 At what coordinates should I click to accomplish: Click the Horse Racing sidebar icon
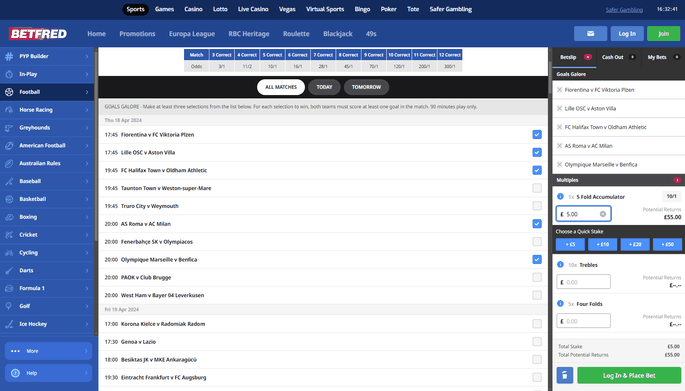click(x=9, y=110)
